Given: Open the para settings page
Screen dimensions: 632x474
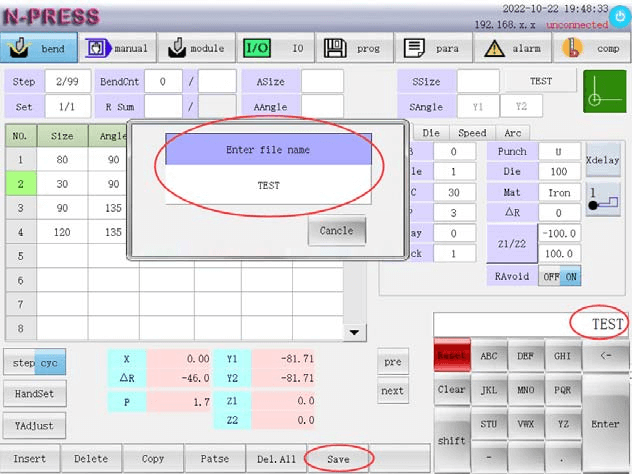Looking at the screenshot, I should coord(432,48).
